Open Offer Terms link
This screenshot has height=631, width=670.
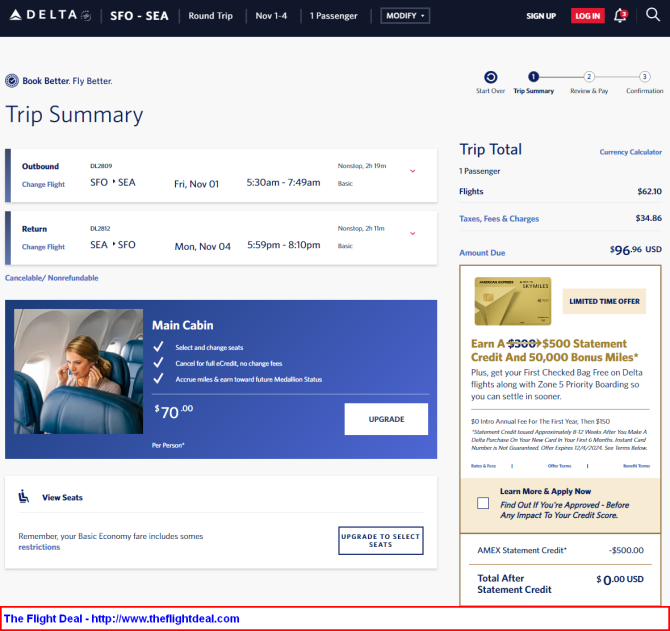559,466
